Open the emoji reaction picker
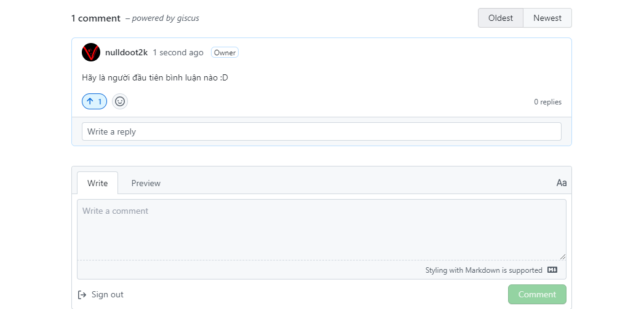Screen dimensions: 644x309 coord(120,101)
